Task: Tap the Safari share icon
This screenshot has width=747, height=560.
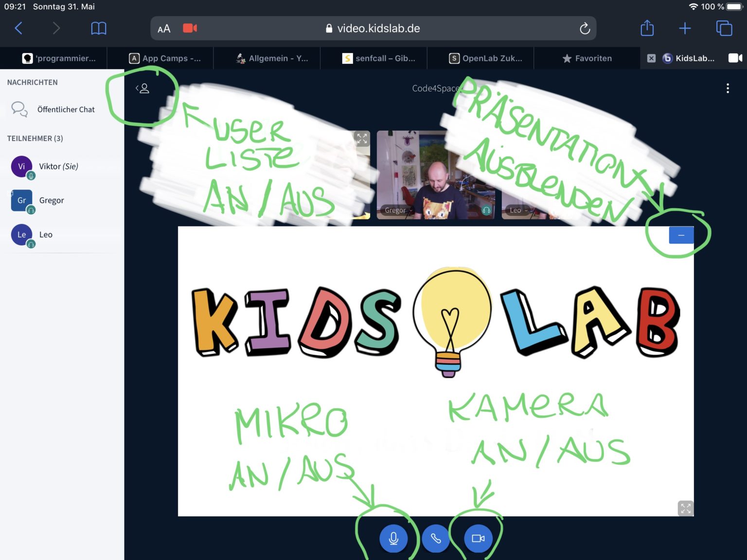Action: coord(647,28)
